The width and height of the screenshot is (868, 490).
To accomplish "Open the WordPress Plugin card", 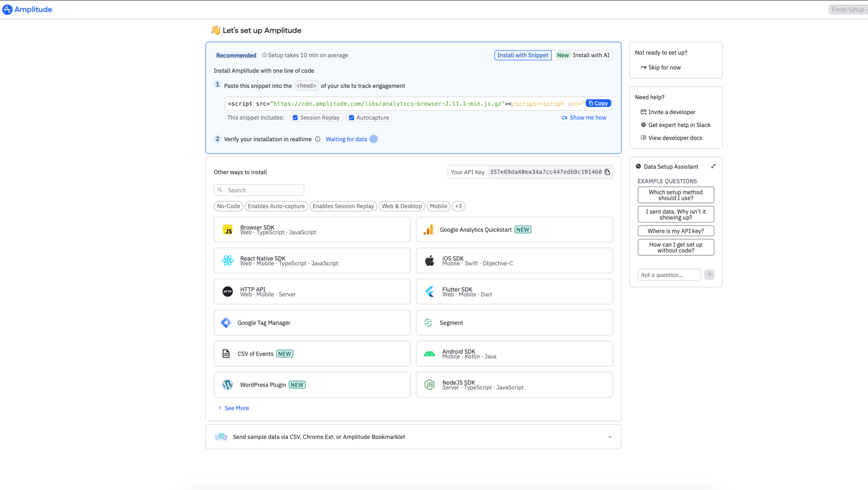I will coord(312,385).
